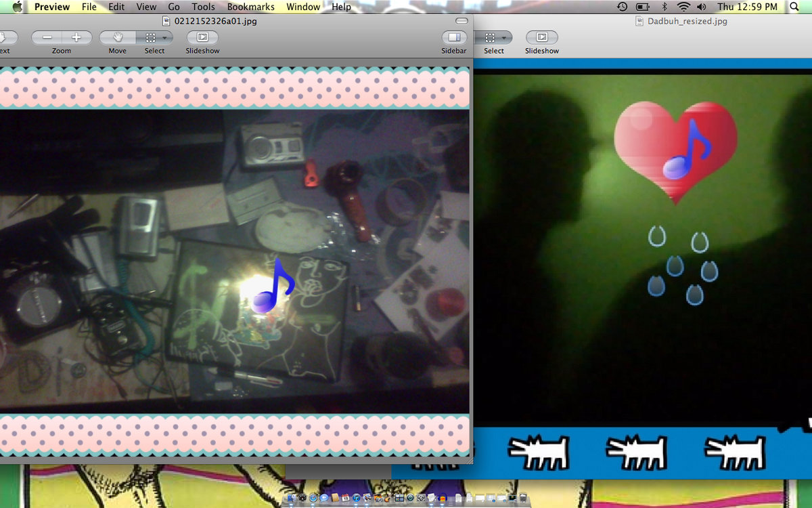The image size is (812, 508).
Task: Open the View menu
Action: pyautogui.click(x=146, y=7)
